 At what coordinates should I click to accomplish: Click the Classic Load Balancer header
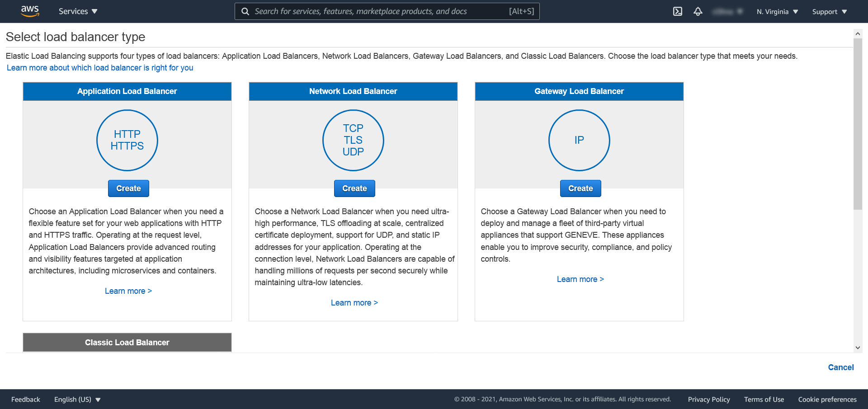127,343
